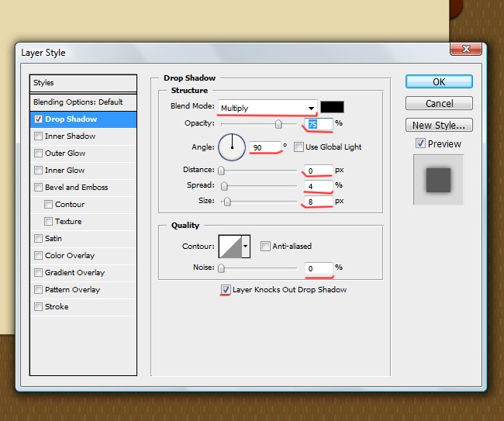Tick the Stroke effect checkbox
This screenshot has width=504, height=421.
click(x=39, y=307)
